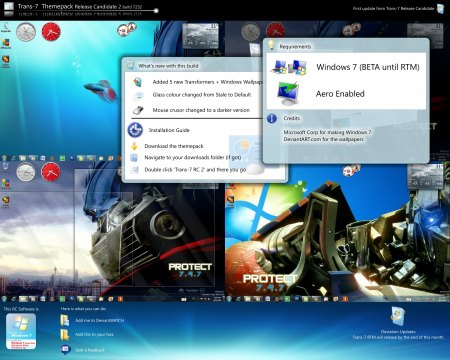The width and height of the screenshot is (450, 360).
Task: Click the weather gadget on the Windows-flag desktop
Action: pyautogui.click(x=425, y=176)
